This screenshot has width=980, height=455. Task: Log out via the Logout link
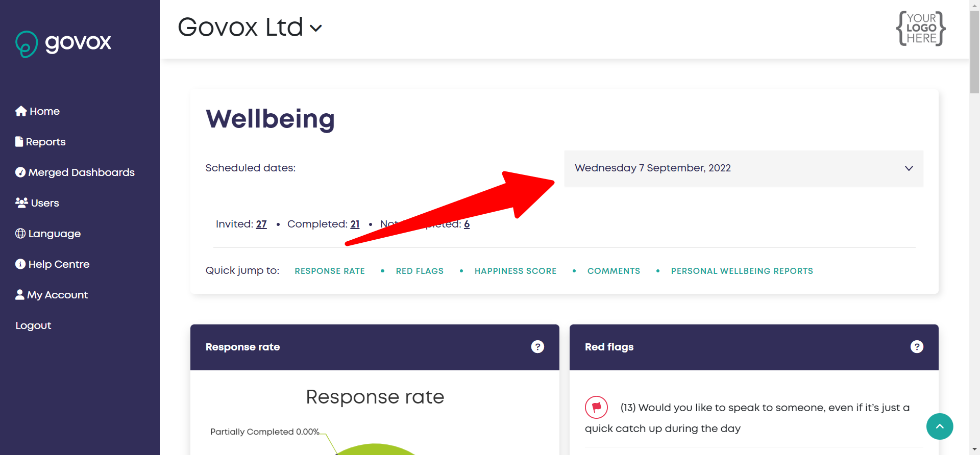coord(33,325)
